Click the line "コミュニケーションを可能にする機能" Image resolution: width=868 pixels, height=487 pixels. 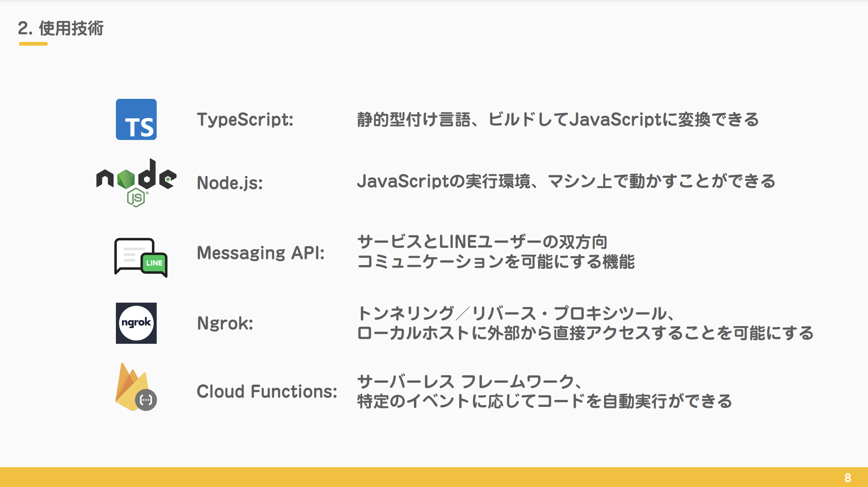tap(496, 262)
